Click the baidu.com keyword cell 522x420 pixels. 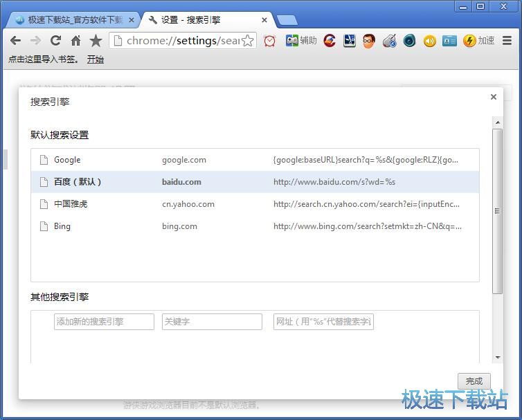point(181,182)
